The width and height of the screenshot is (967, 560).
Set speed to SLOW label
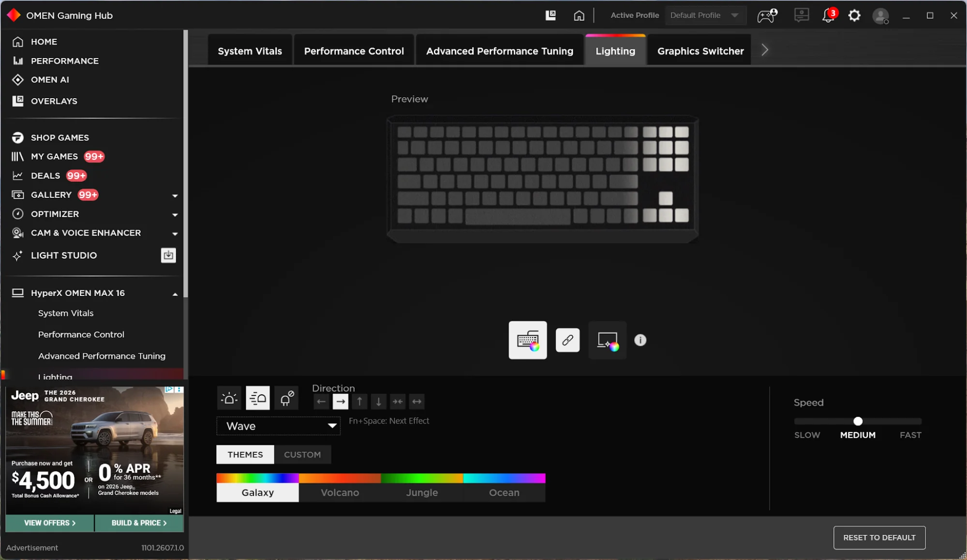point(807,435)
